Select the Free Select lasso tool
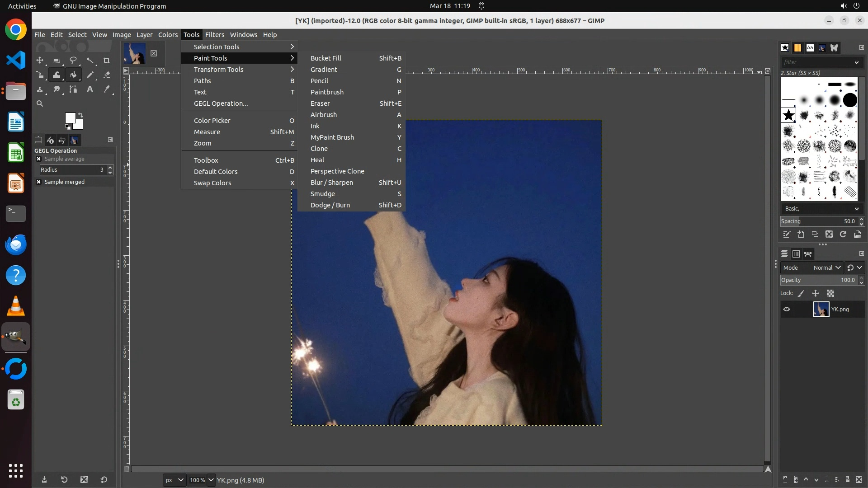Screen dimensions: 868x488 point(73,60)
